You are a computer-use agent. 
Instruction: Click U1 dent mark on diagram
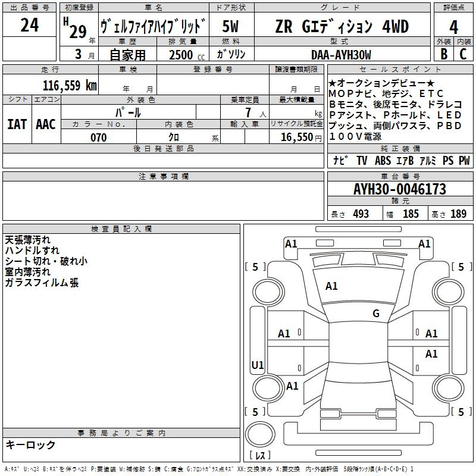coord(258,365)
